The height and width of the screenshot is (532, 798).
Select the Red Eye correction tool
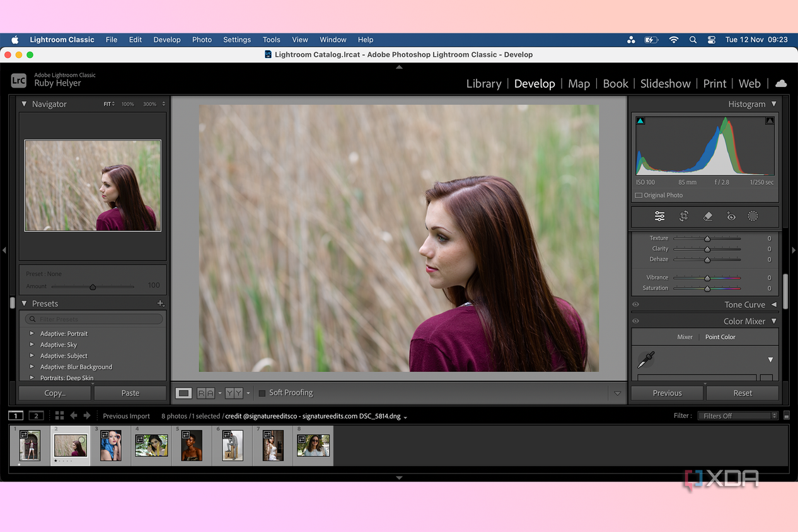pos(731,216)
